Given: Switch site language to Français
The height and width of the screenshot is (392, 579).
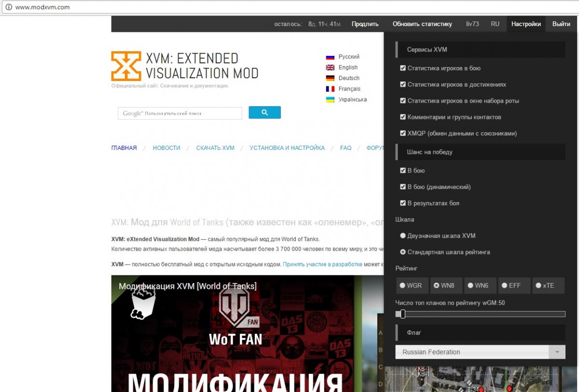Looking at the screenshot, I should 349,89.
